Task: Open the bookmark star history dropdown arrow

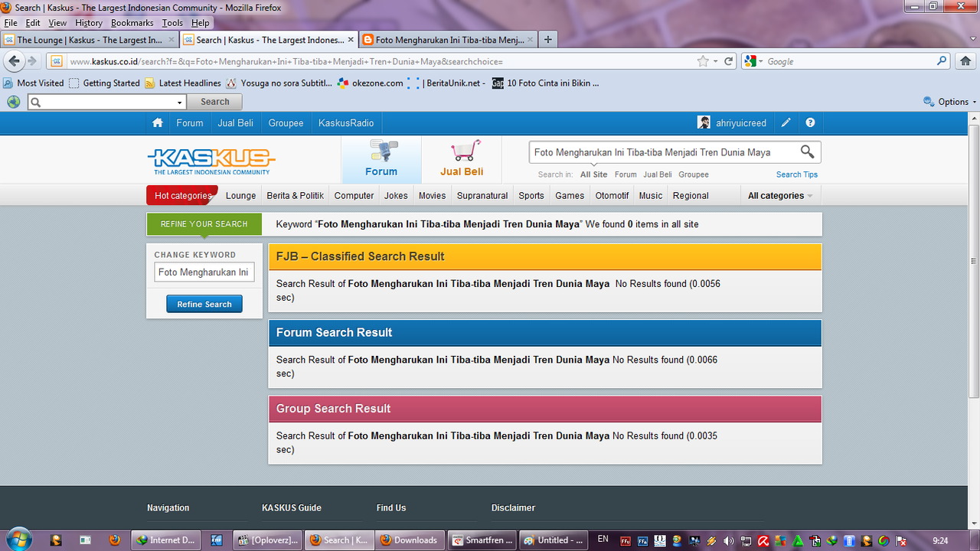Action: pos(715,61)
